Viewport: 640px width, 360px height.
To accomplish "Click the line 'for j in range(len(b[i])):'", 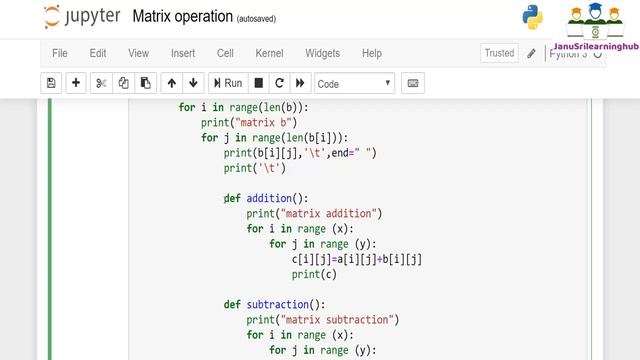I will click(274, 138).
